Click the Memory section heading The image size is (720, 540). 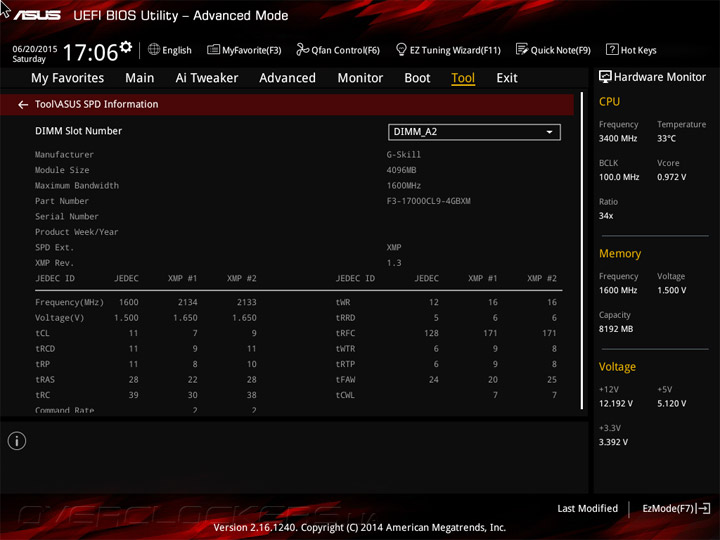click(x=620, y=253)
